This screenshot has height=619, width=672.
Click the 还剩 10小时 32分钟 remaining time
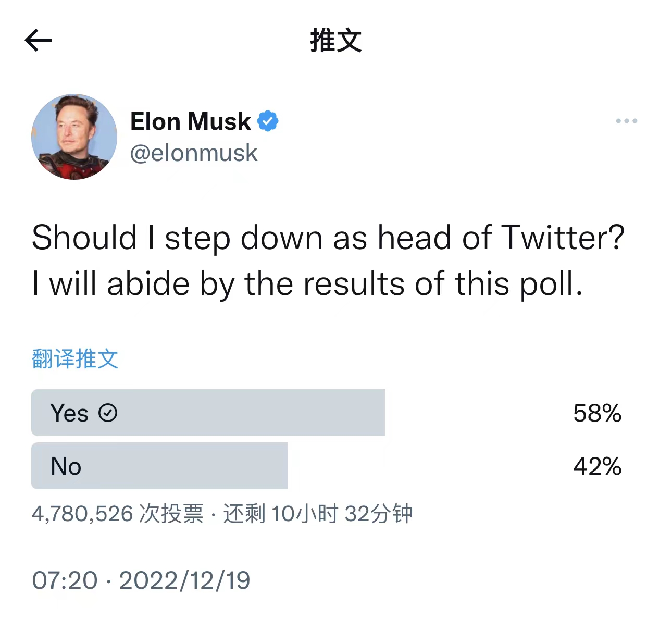coord(318,514)
